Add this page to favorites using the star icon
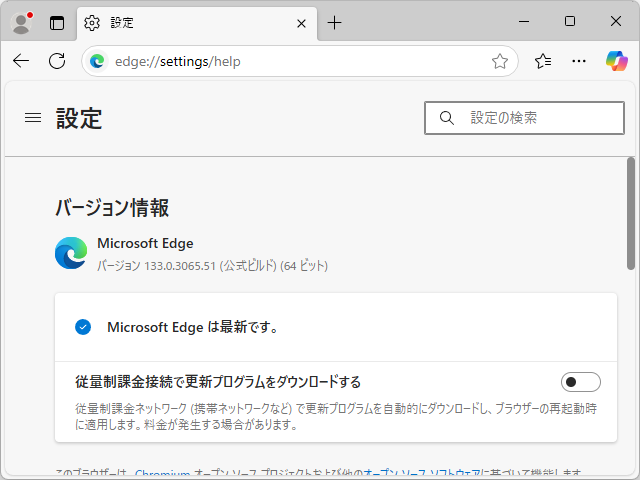Viewport: 640px width, 480px height. [500, 62]
